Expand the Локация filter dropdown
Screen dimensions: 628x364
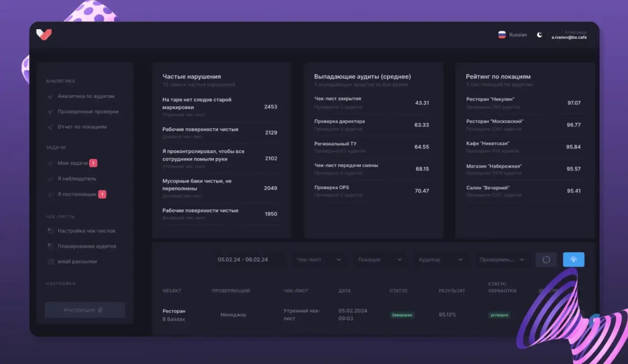[x=380, y=260]
